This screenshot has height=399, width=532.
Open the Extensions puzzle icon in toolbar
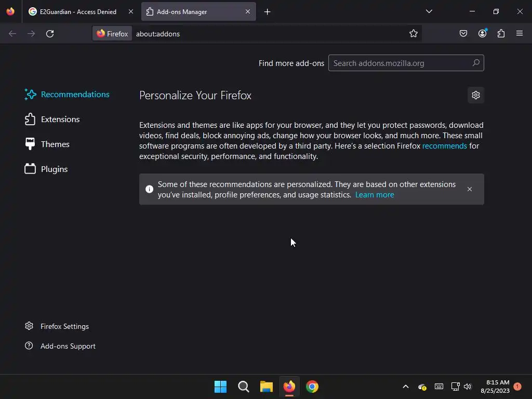501,33
